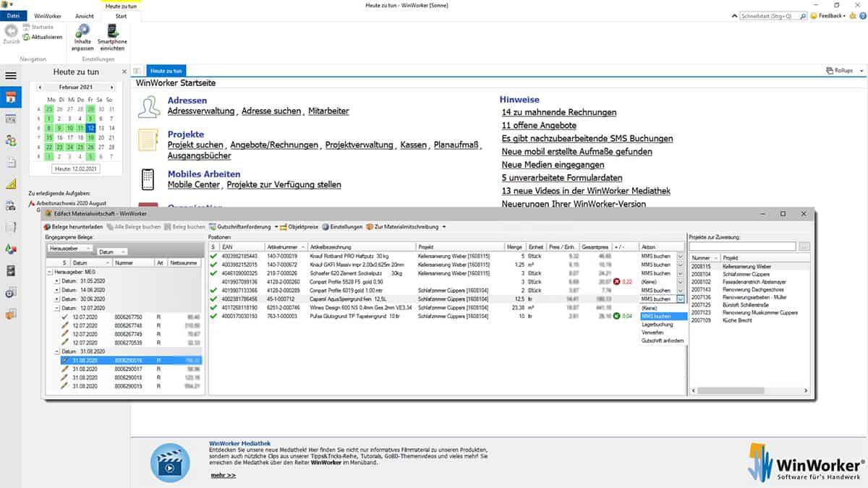Expand the Datum: 30.06.2020 group
Screen dimensions: 868x488
pos(57,299)
